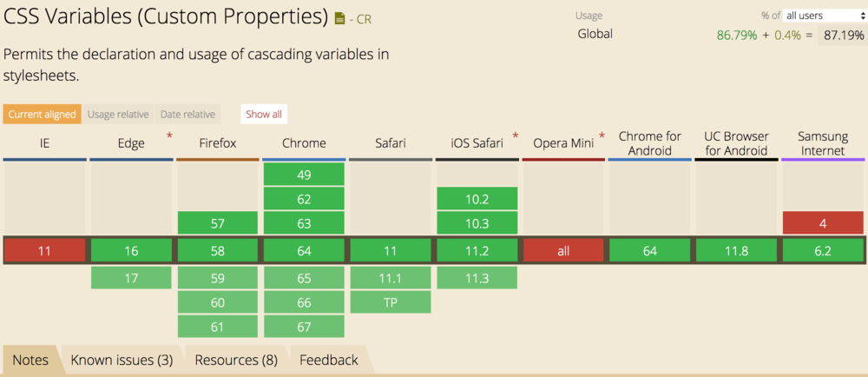Click the iOS Safari column header
This screenshot has width=868, height=377.
(477, 143)
